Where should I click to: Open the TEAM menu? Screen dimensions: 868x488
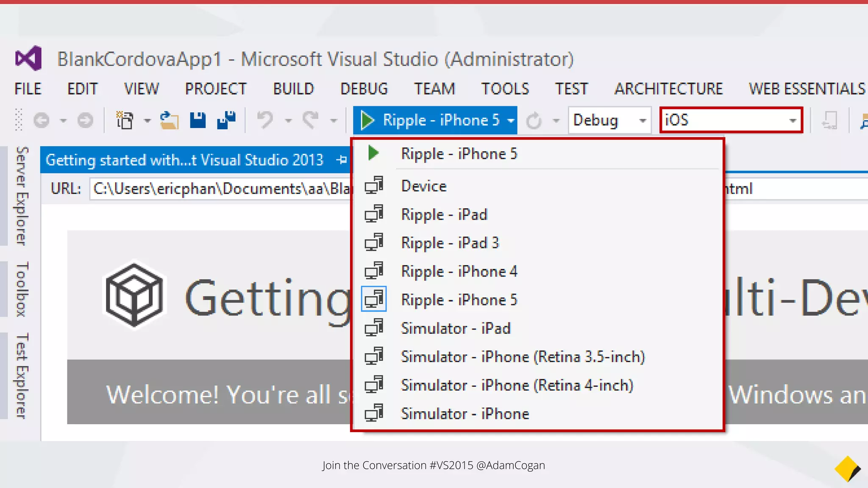(x=434, y=89)
